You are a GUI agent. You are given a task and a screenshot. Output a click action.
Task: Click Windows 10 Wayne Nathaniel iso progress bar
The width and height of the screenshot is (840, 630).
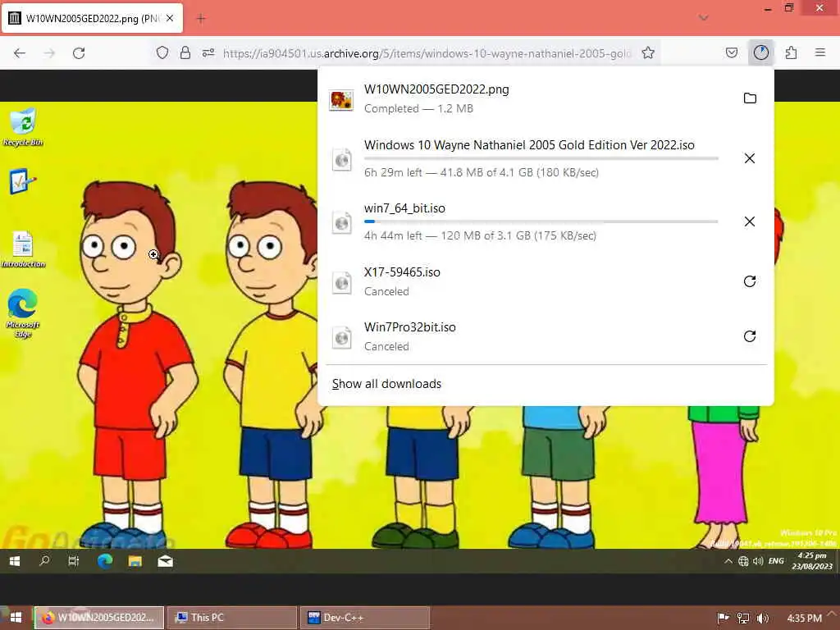coord(541,158)
